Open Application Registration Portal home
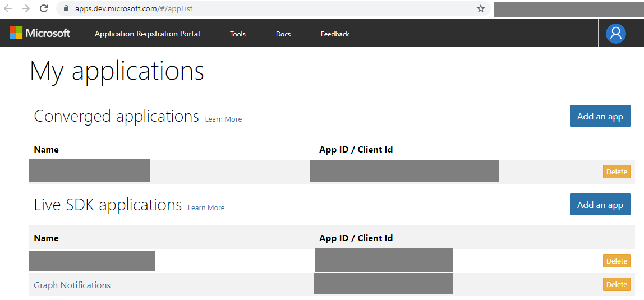The image size is (644, 300). (x=148, y=34)
